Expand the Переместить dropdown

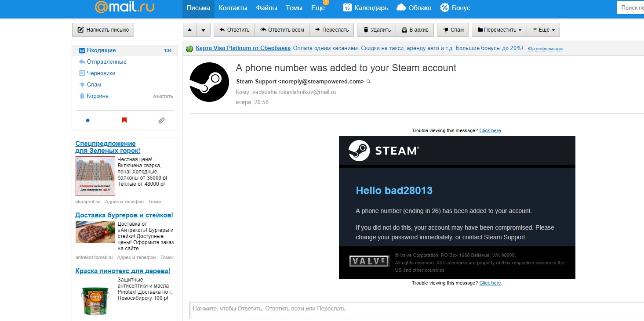[x=499, y=30]
